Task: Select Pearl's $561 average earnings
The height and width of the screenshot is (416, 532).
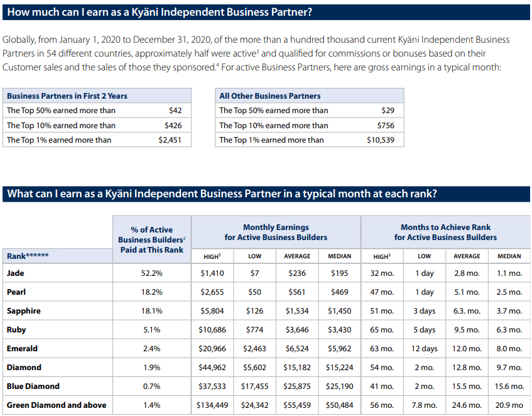Action: click(297, 292)
